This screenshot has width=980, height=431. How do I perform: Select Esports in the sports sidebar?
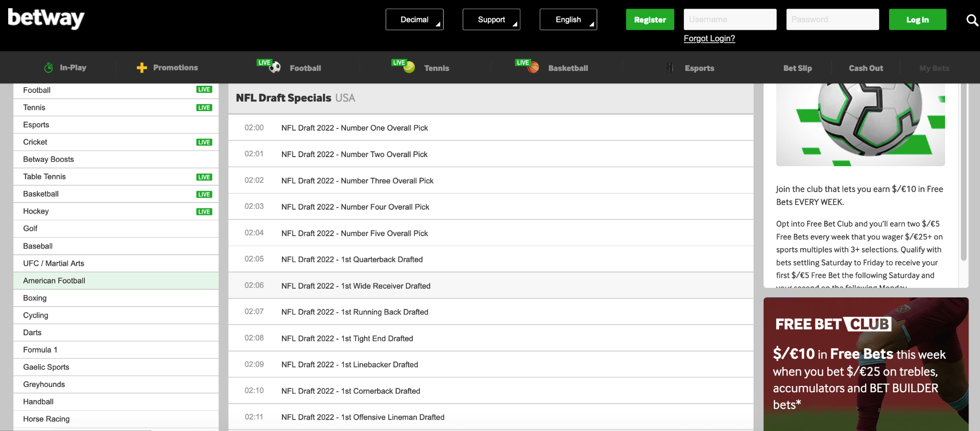point(116,125)
